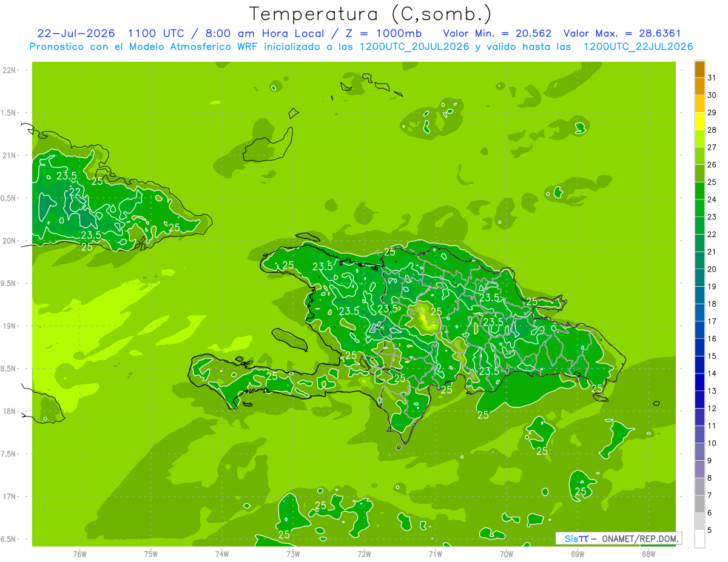Image resolution: width=728 pixels, height=562 pixels.
Task: Click the date '22-Jul-2026' in header
Action: coord(76,33)
